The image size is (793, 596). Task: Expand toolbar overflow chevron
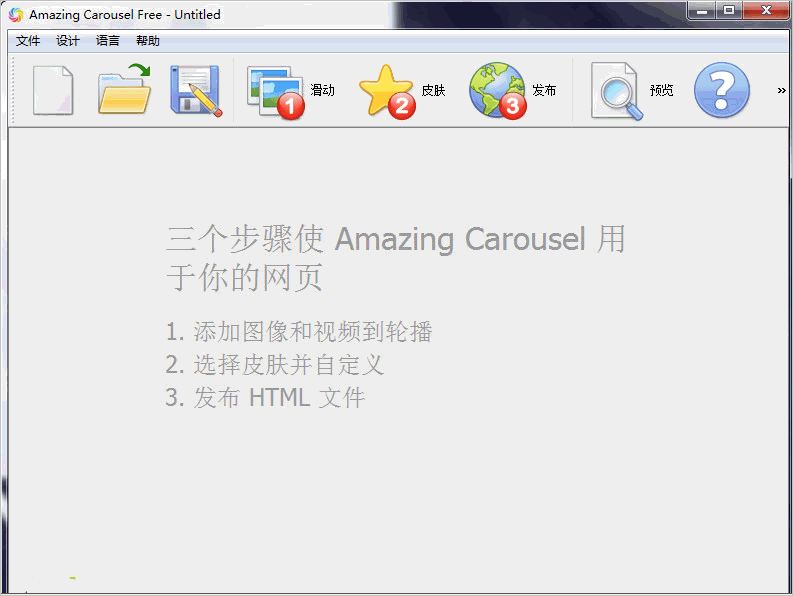pyautogui.click(x=781, y=91)
